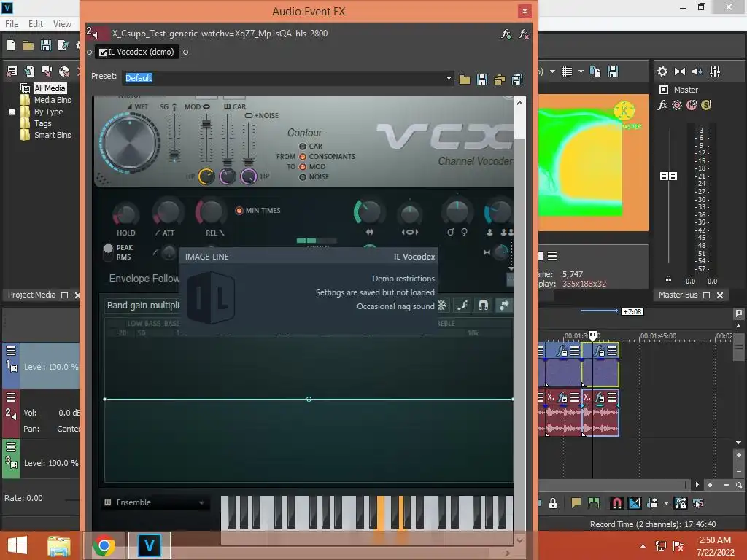747x560 pixels.
Task: Open the Edit menu
Action: point(36,24)
